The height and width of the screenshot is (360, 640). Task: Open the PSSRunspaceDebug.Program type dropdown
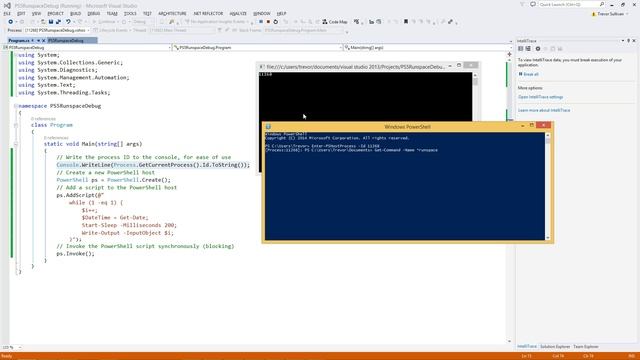pyautogui.click(x=257, y=48)
